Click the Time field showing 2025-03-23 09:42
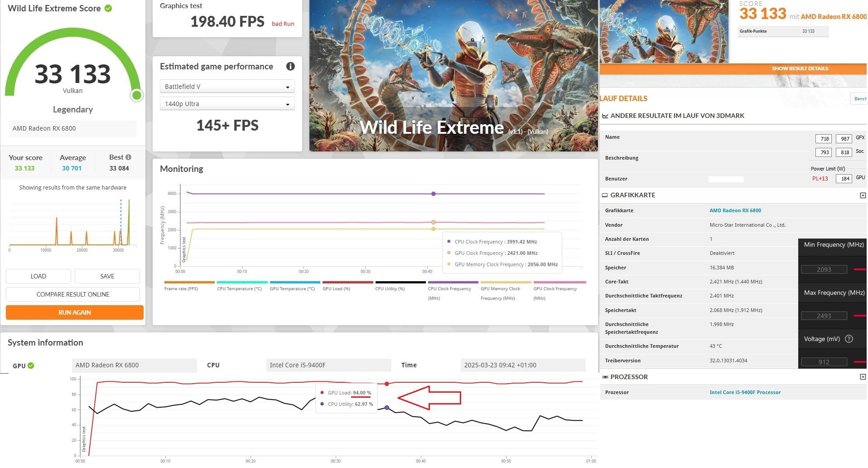Image resolution: width=868 pixels, height=468 pixels. pyautogui.click(x=523, y=365)
